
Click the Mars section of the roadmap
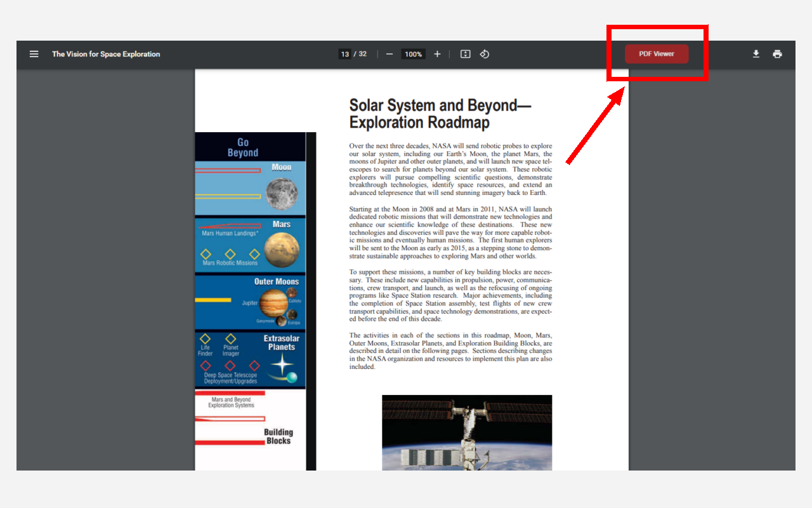[250, 243]
